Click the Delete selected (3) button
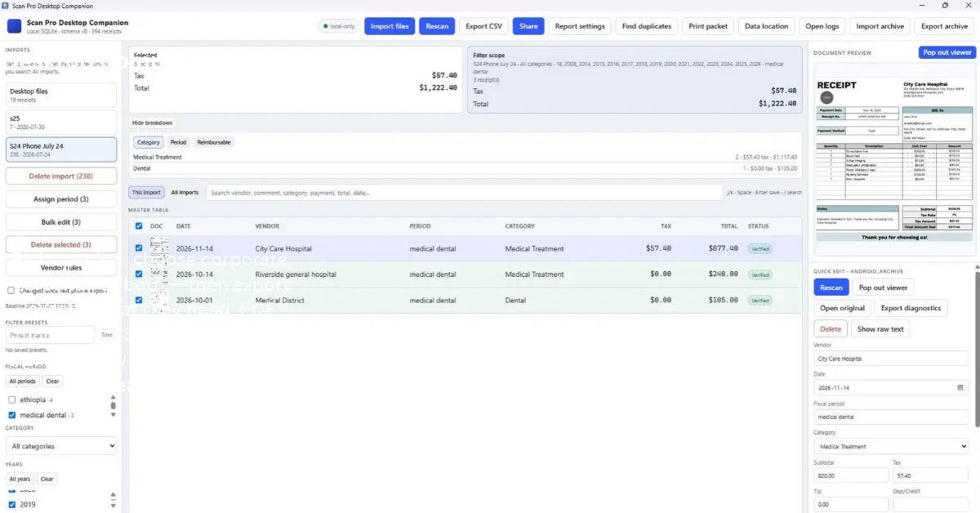 [61, 244]
